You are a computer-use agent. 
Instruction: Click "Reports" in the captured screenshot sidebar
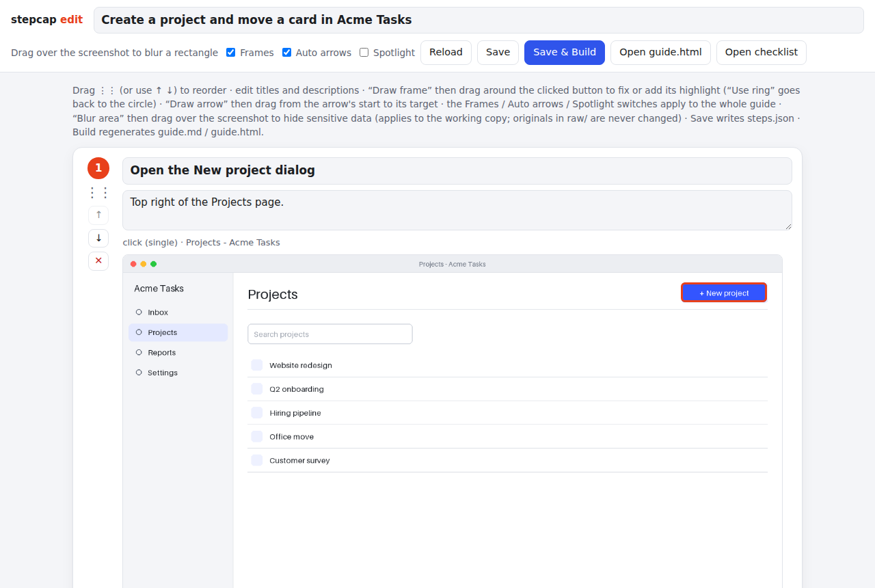[x=162, y=353]
